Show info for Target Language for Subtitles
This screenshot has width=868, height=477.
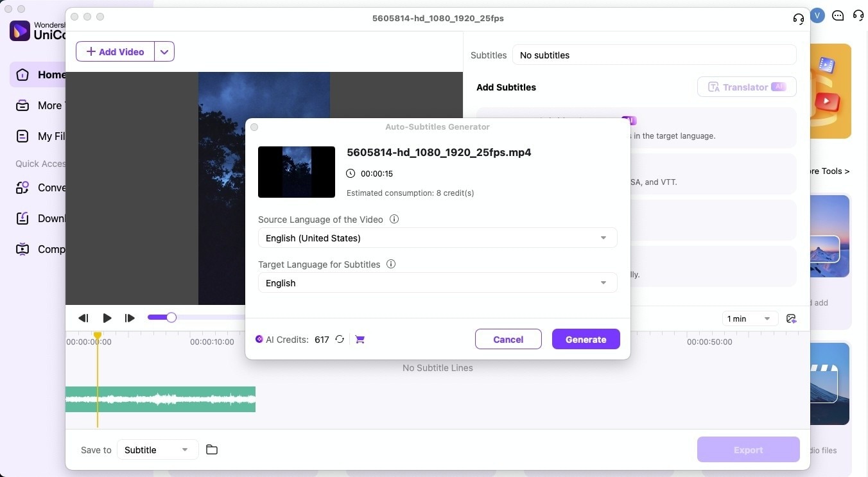[391, 264]
